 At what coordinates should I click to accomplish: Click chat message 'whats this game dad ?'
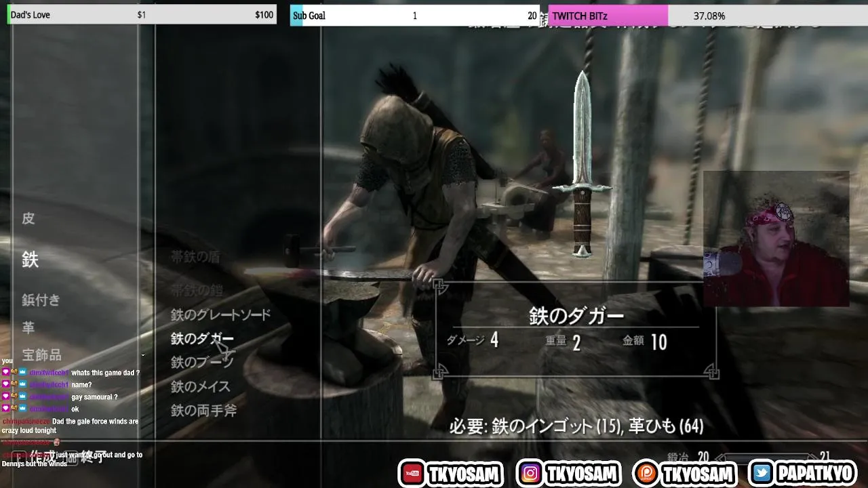(x=105, y=373)
